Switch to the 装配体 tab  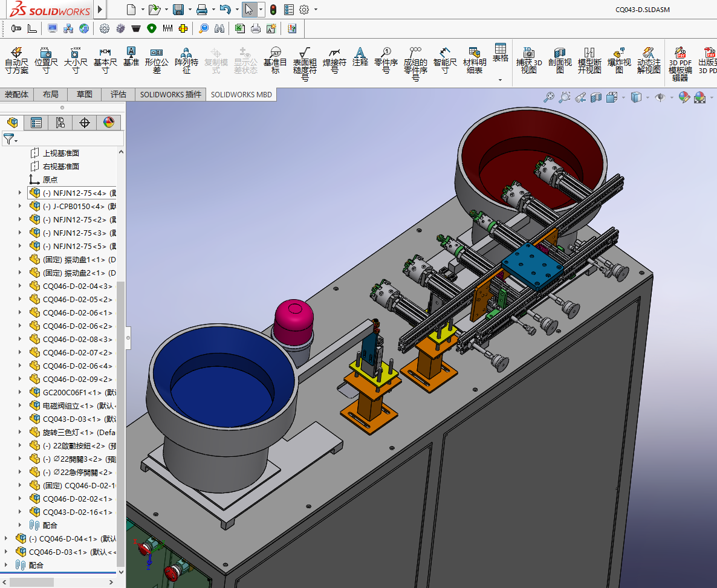pyautogui.click(x=17, y=94)
